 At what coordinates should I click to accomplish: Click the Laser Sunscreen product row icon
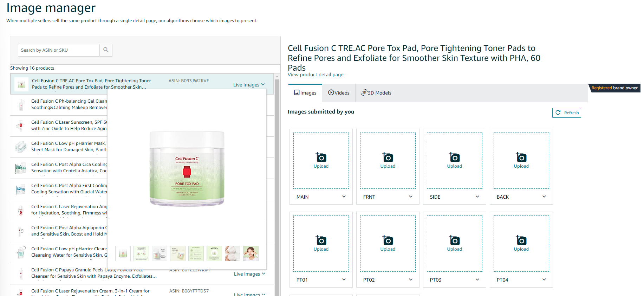(x=21, y=126)
